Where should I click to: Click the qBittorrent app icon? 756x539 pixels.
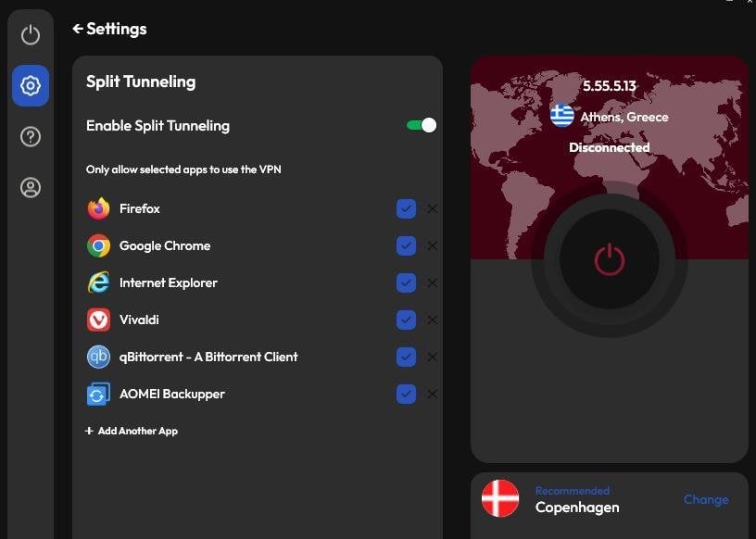pos(98,357)
